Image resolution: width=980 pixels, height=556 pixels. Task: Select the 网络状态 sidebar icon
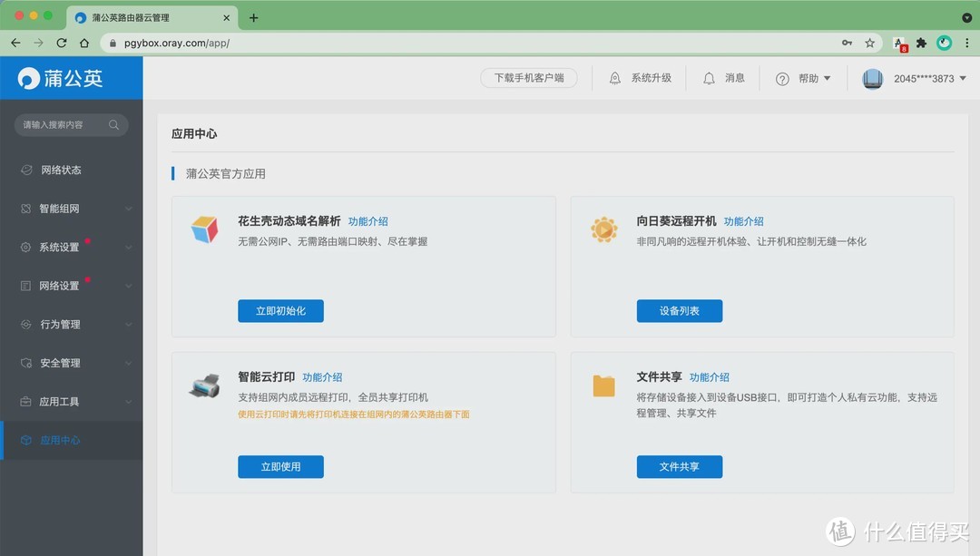[x=25, y=170]
